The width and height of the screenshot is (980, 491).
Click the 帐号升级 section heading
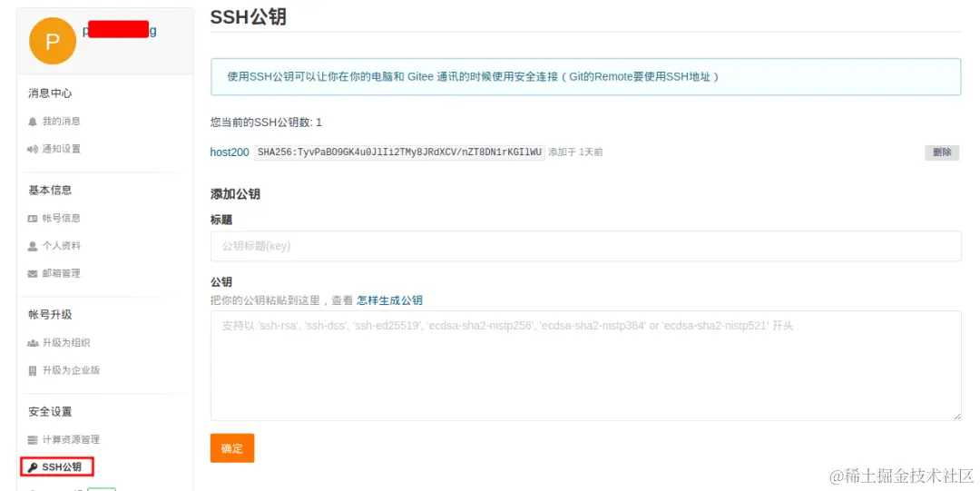[50, 315]
